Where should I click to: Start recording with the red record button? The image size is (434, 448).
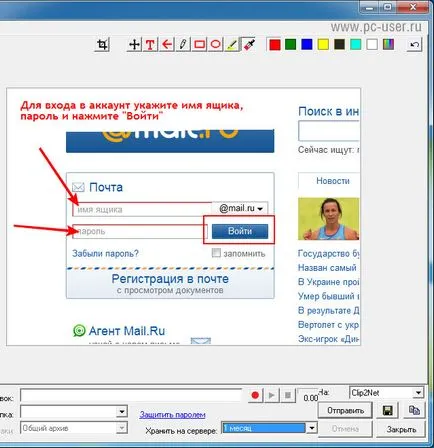(255, 395)
